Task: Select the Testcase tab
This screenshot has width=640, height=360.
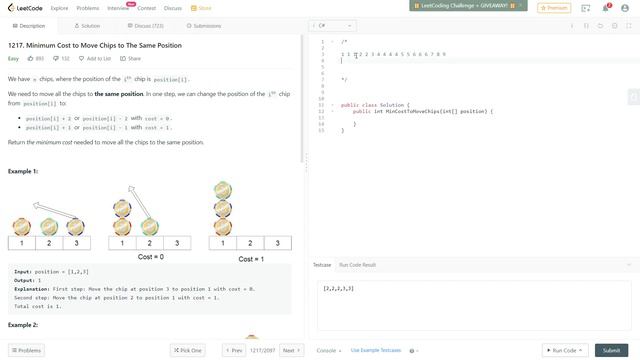Action: (322, 265)
